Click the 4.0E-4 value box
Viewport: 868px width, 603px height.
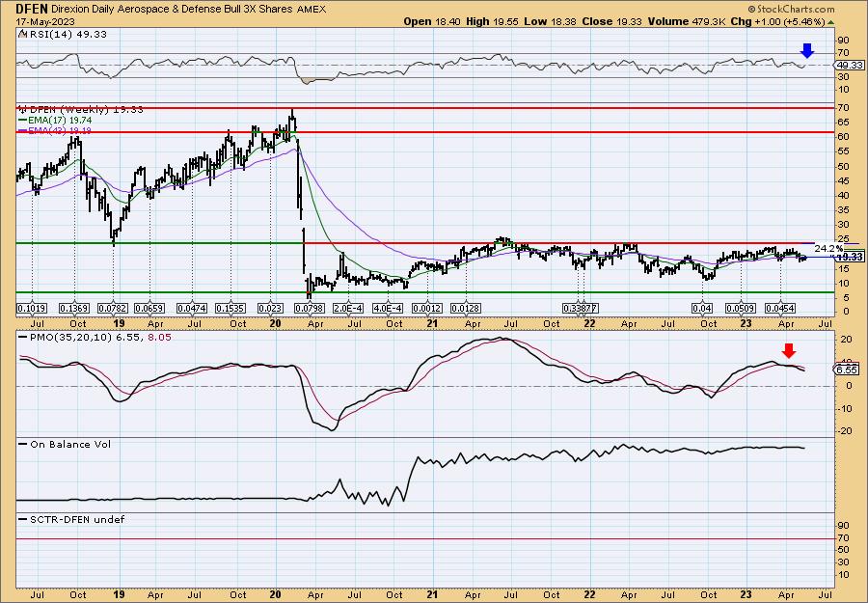click(x=388, y=308)
